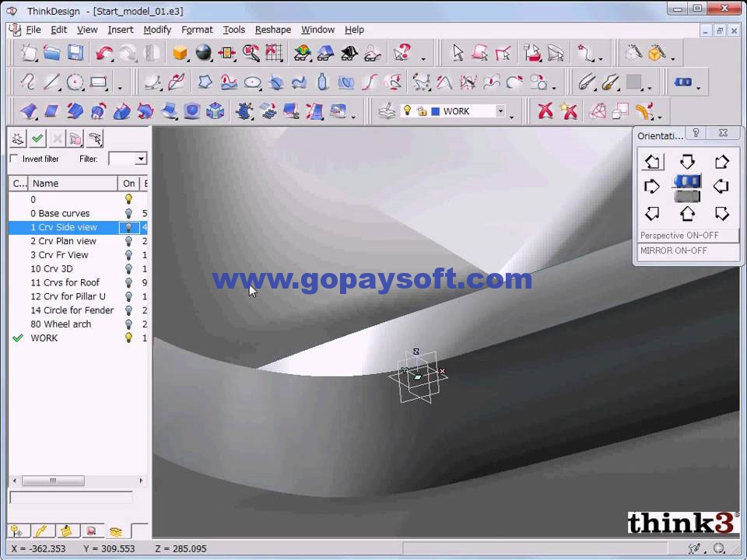Enable the Invert filter checkbox
This screenshot has height=560, width=747.
pyautogui.click(x=14, y=159)
